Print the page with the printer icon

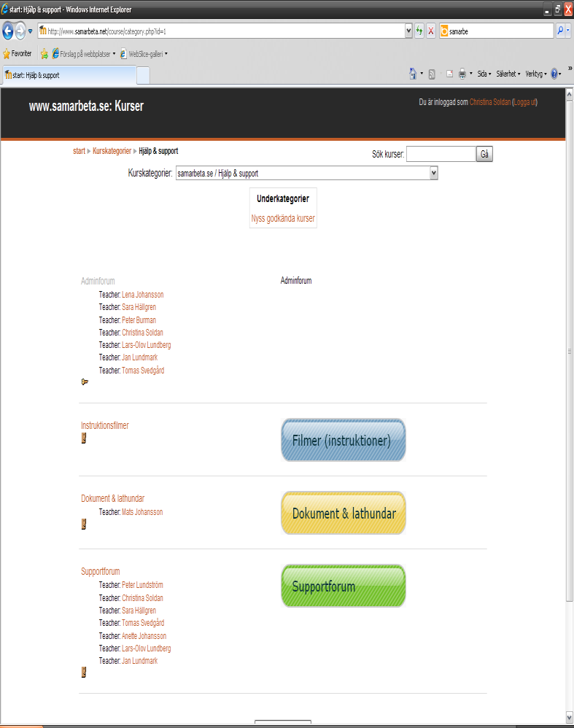(x=462, y=74)
